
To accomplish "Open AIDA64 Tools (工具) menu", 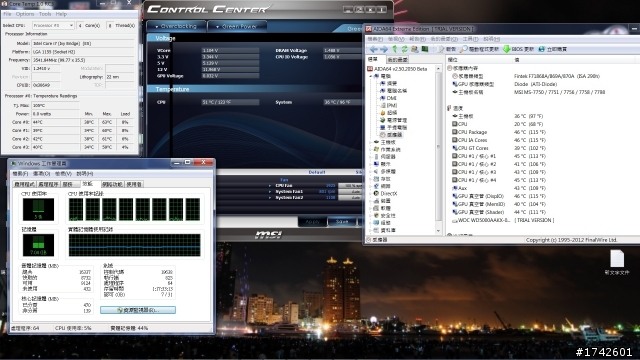I will pyautogui.click(x=470, y=39).
